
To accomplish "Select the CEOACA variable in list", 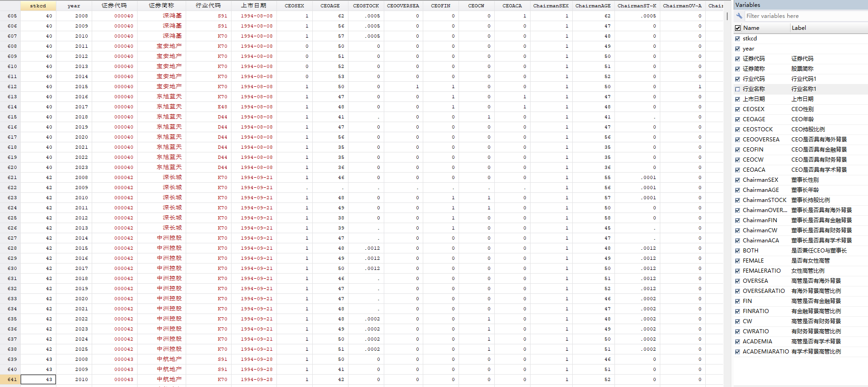I will pyautogui.click(x=754, y=170).
